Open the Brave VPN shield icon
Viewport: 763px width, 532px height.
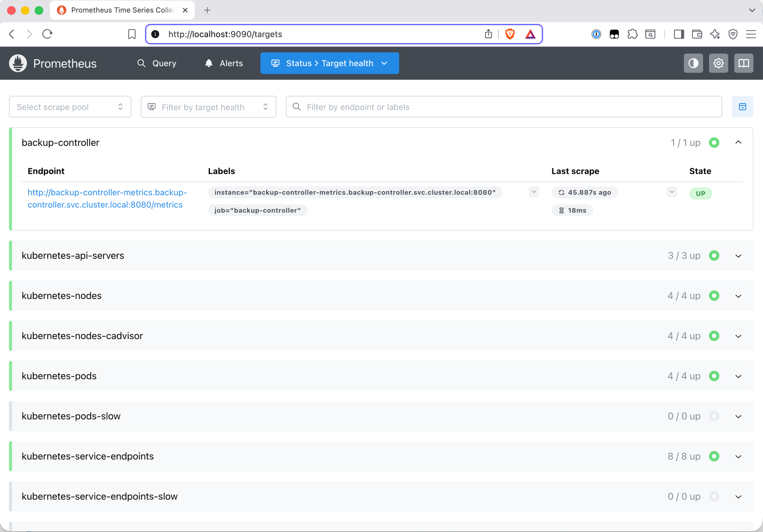tap(733, 34)
